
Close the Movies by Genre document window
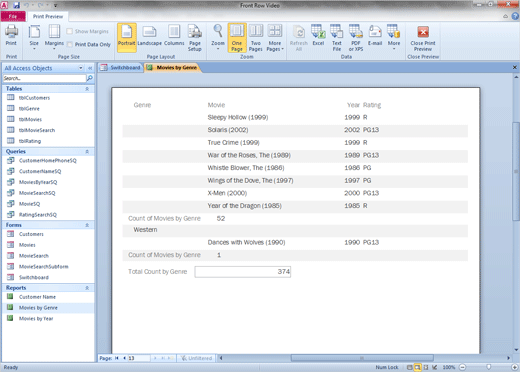pyautogui.click(x=515, y=68)
